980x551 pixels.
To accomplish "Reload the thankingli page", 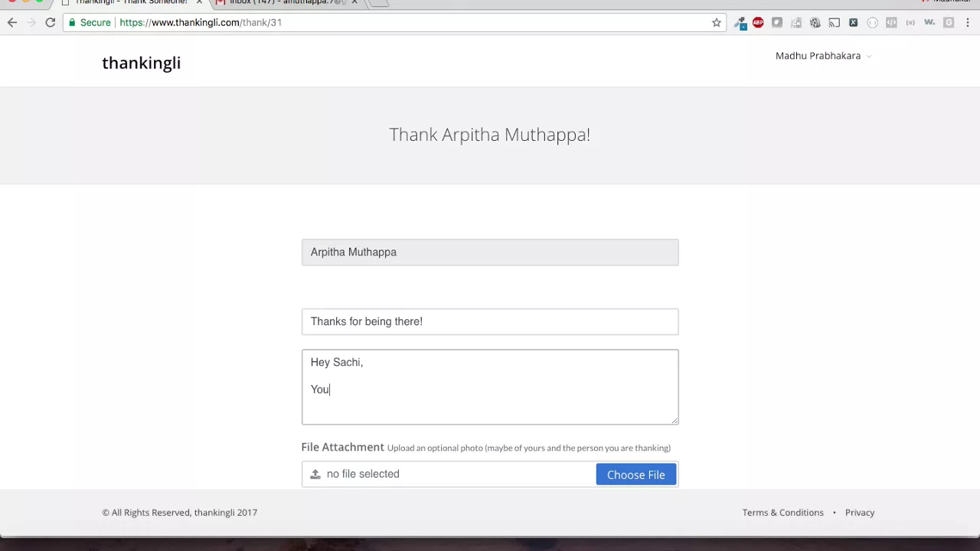I will pos(51,23).
